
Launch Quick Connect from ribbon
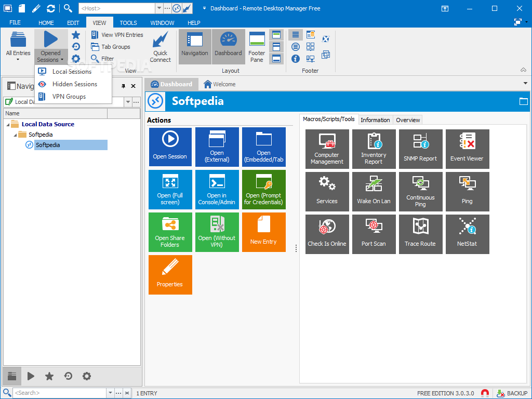click(160, 46)
